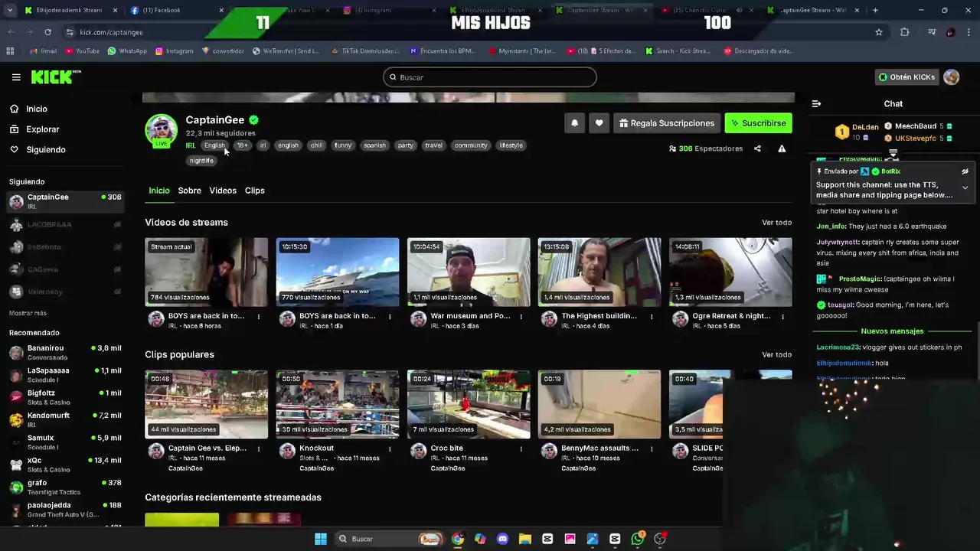
Task: Open the Gmail bookmark
Action: point(43,51)
